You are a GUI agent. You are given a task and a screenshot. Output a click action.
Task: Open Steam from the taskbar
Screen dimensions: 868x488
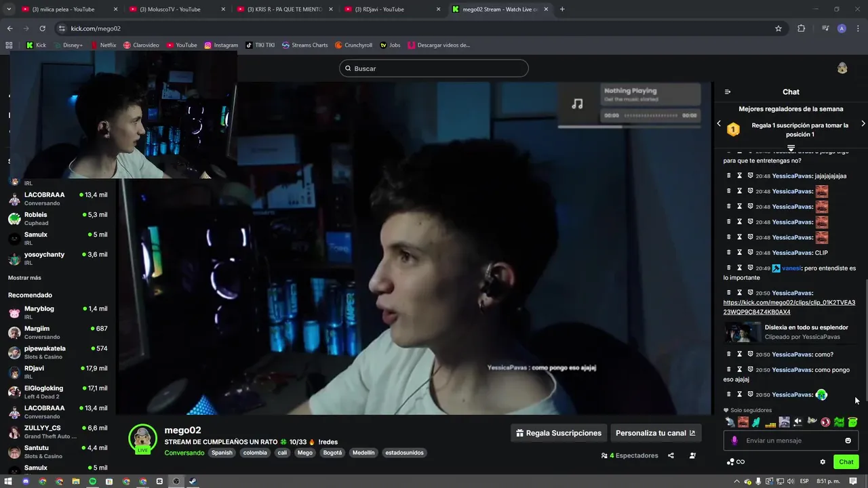(193, 481)
